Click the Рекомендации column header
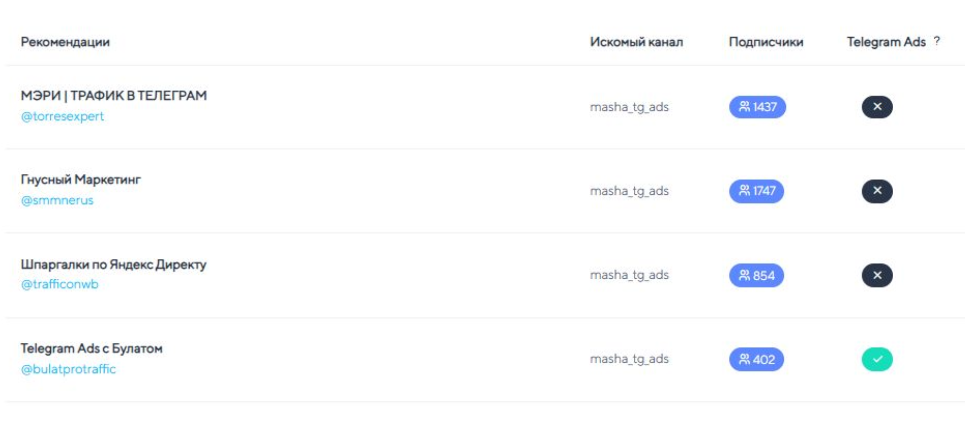The image size is (980, 433). point(65,42)
